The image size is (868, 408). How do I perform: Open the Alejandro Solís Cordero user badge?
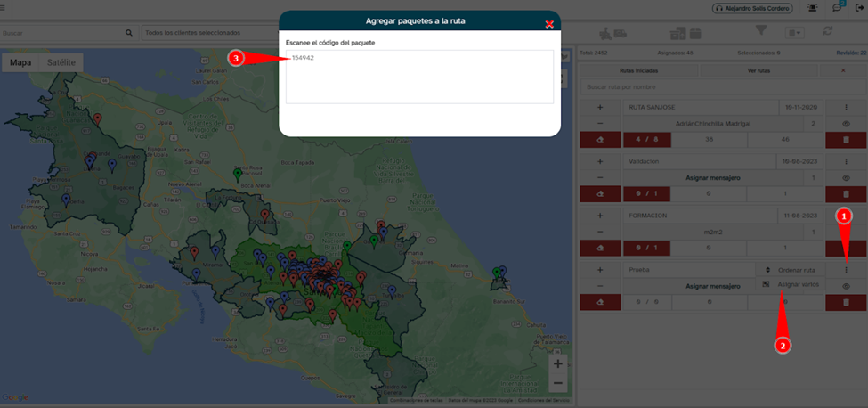(752, 8)
